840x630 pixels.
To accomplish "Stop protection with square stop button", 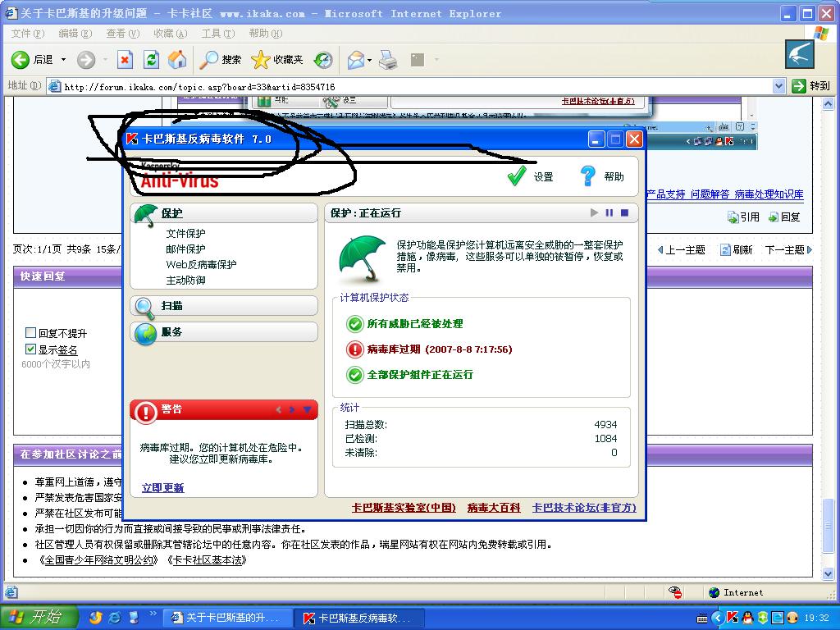I will click(x=624, y=212).
